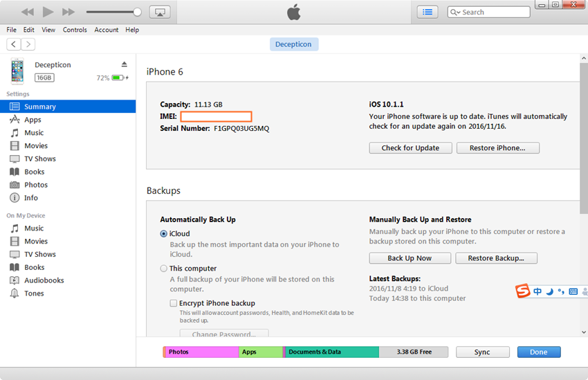The width and height of the screenshot is (588, 380).
Task: Select iCloud backup option
Action: [164, 234]
